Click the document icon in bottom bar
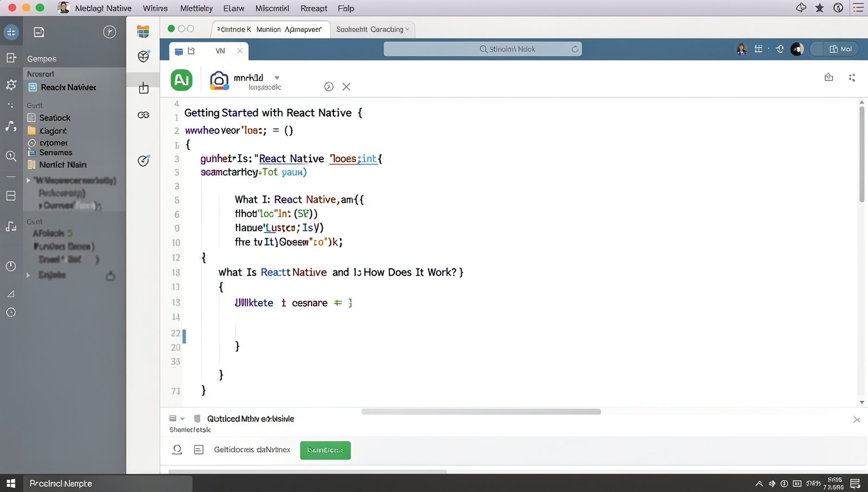This screenshot has height=492, width=868. (x=199, y=450)
